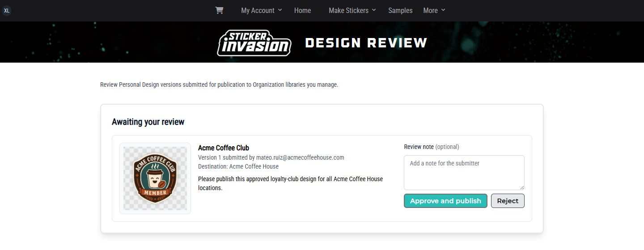Open the Samples page
The width and height of the screenshot is (644, 250).
[x=400, y=10]
